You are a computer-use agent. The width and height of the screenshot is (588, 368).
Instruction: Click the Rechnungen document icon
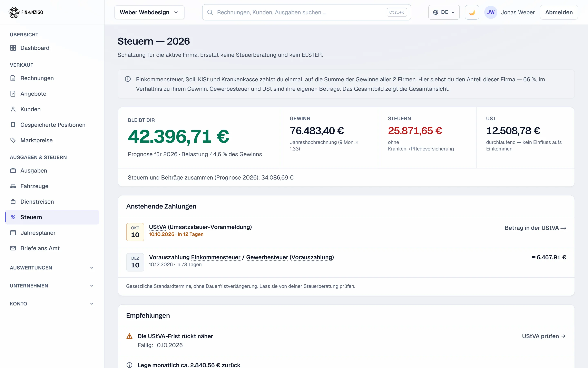(x=13, y=78)
